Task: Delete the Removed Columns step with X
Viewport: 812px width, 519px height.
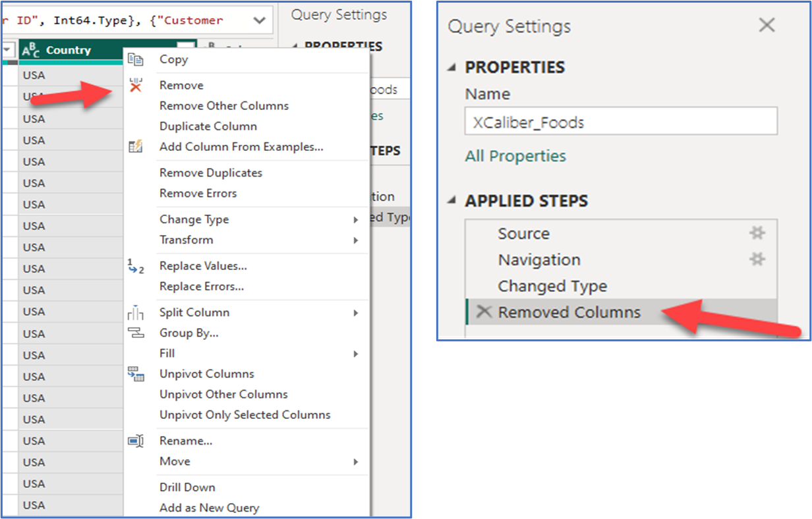Action: (x=484, y=312)
